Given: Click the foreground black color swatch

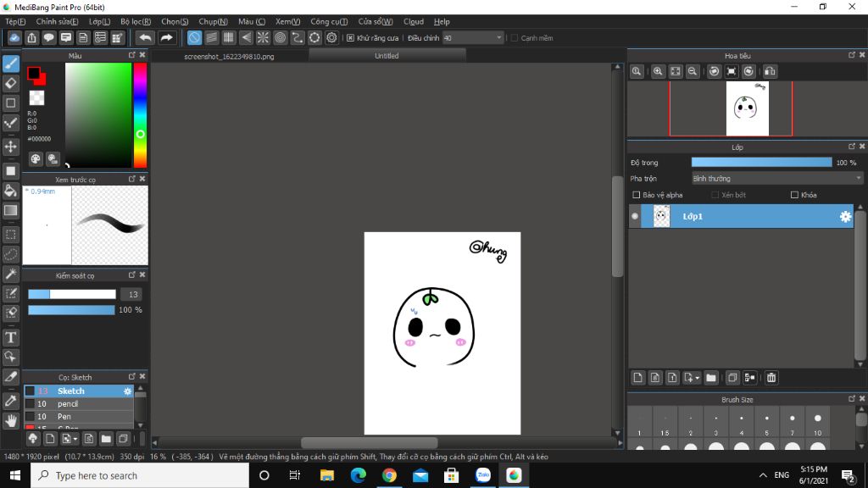Looking at the screenshot, I should 33,73.
